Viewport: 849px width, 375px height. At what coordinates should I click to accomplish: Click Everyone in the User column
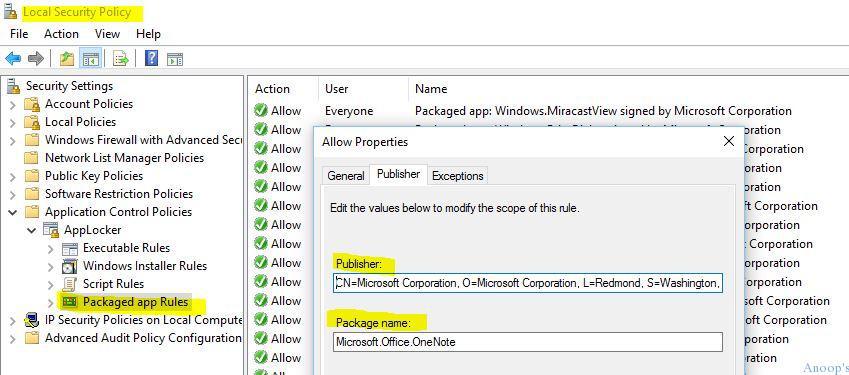tap(349, 111)
